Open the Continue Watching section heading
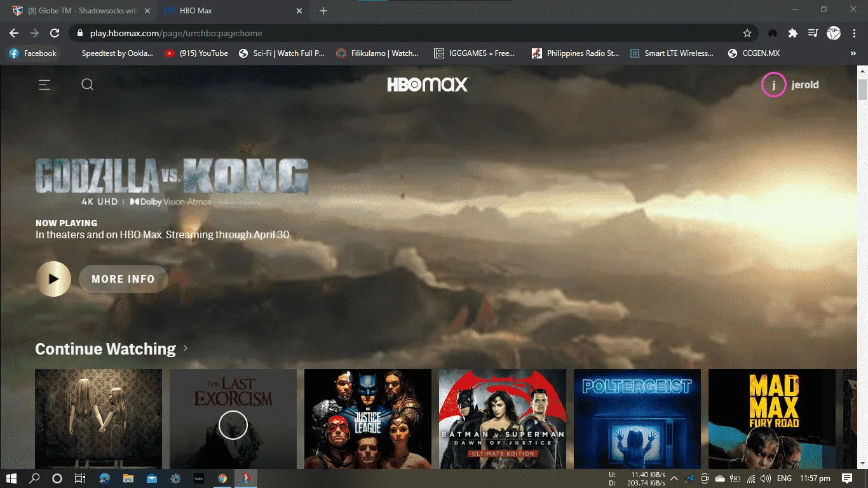868x488 pixels. tap(105, 349)
